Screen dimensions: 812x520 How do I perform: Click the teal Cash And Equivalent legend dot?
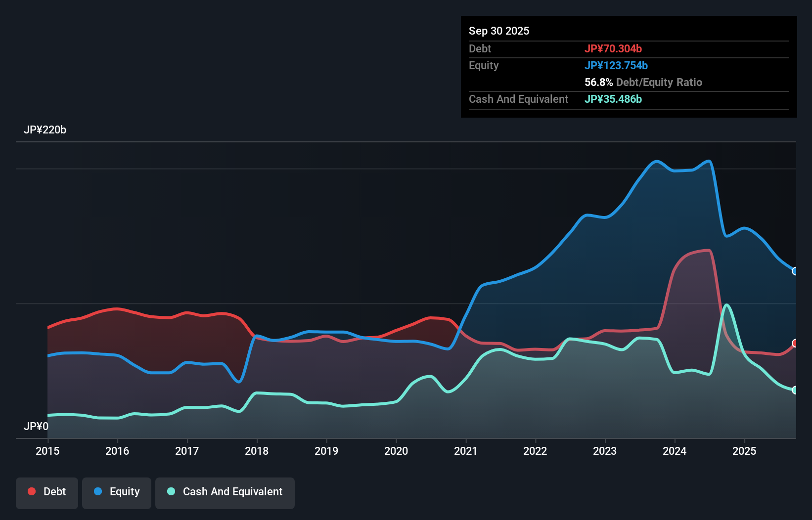(171, 491)
